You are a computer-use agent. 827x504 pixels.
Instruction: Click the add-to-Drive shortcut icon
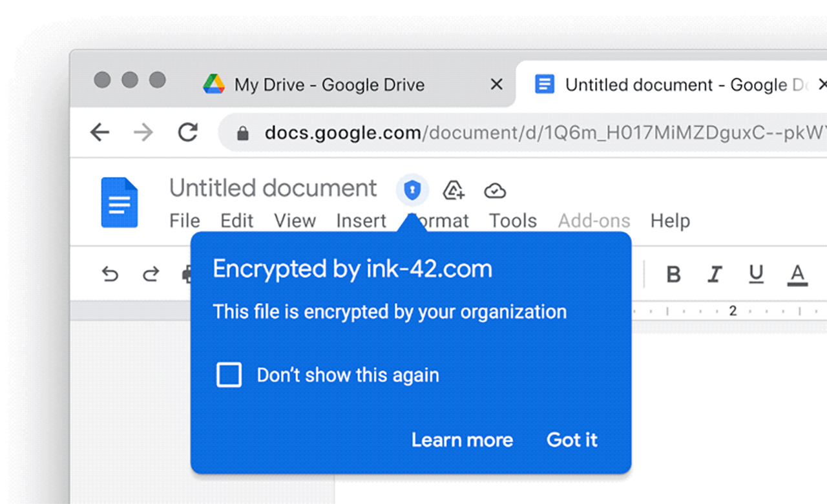click(x=454, y=190)
